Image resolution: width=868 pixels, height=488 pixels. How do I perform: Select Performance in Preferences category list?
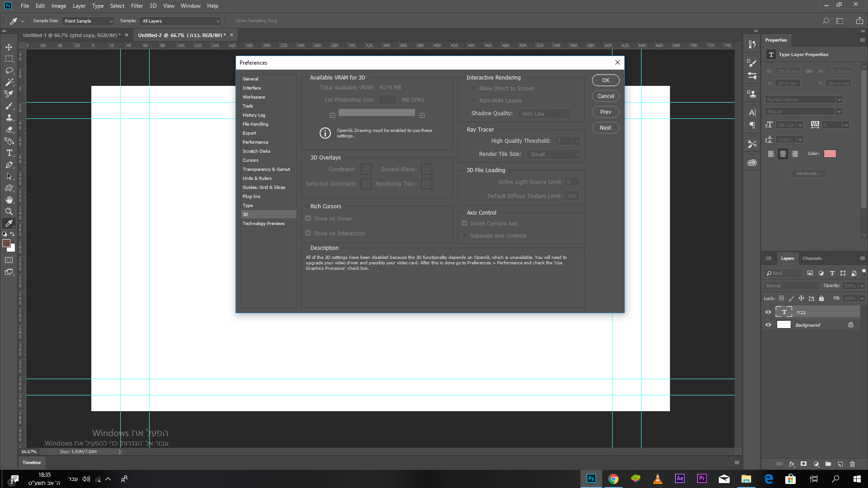click(x=255, y=142)
